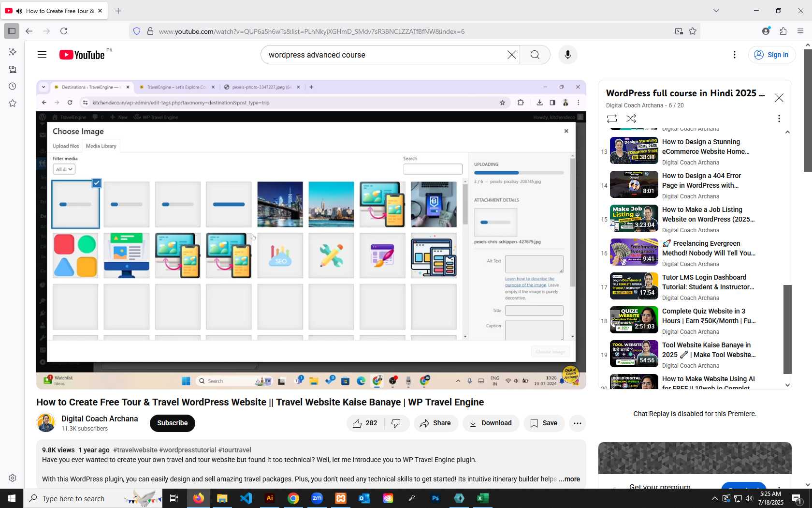Open picture-in-picture icon in address bar

tap(679, 31)
